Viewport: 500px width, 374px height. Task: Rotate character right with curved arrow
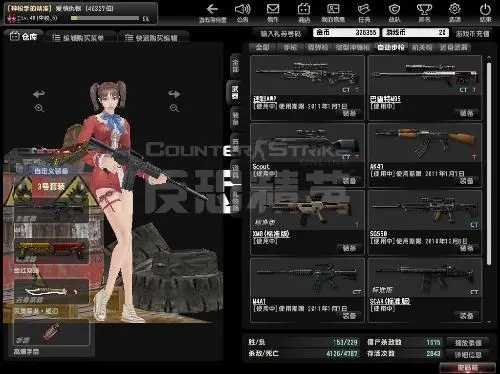[x=174, y=94]
